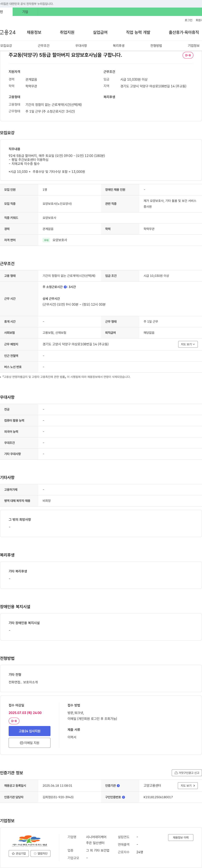Click 요양보호사(노인요양사) in 모집 직종 row
This screenshot has height=868, width=202.
[57, 204]
